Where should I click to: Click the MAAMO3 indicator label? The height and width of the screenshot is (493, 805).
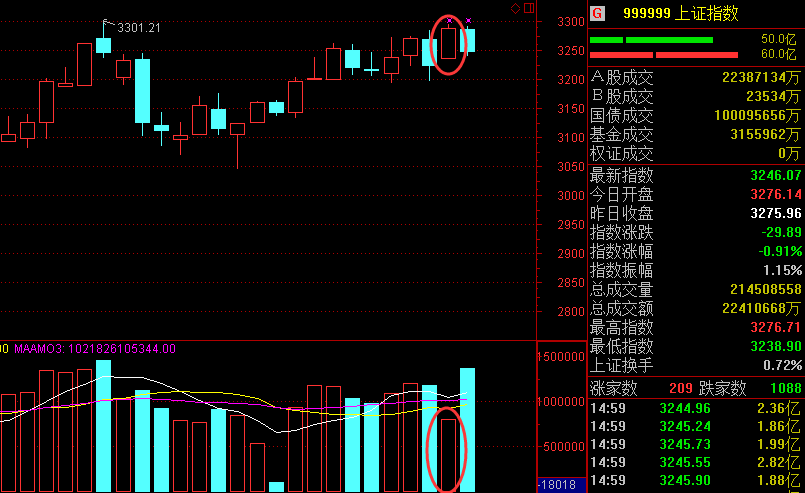[94, 349]
